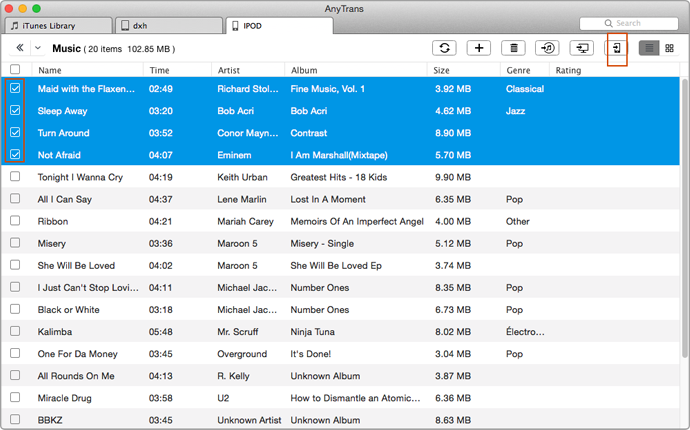
Task: Click the Send to Computer icon
Action: (x=582, y=48)
